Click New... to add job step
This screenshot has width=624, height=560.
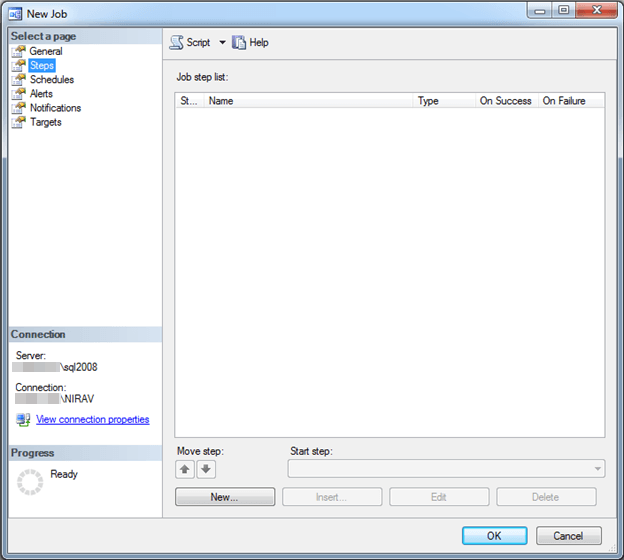click(x=225, y=497)
